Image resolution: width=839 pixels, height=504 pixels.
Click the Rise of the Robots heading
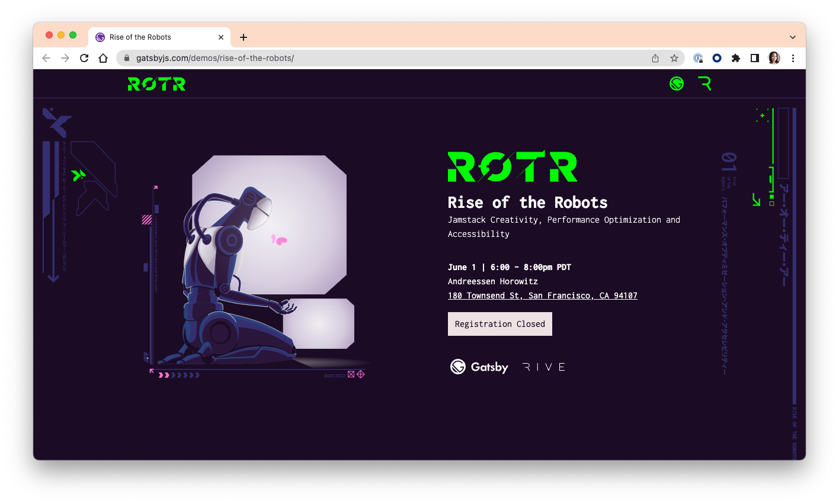[x=528, y=203]
